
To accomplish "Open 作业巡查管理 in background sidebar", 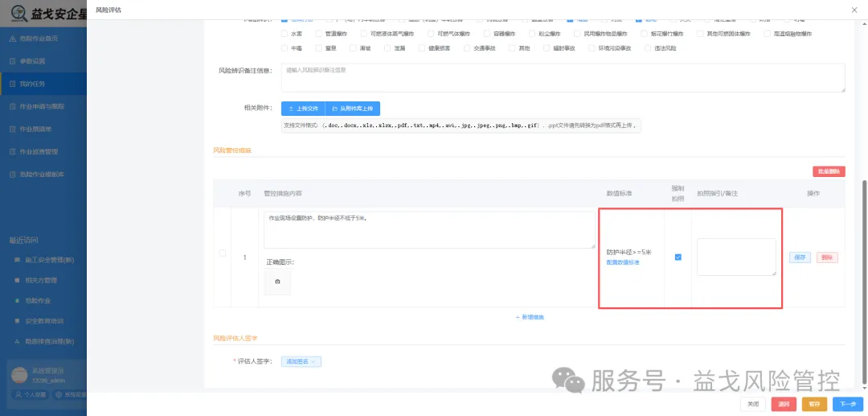I will tap(43, 152).
